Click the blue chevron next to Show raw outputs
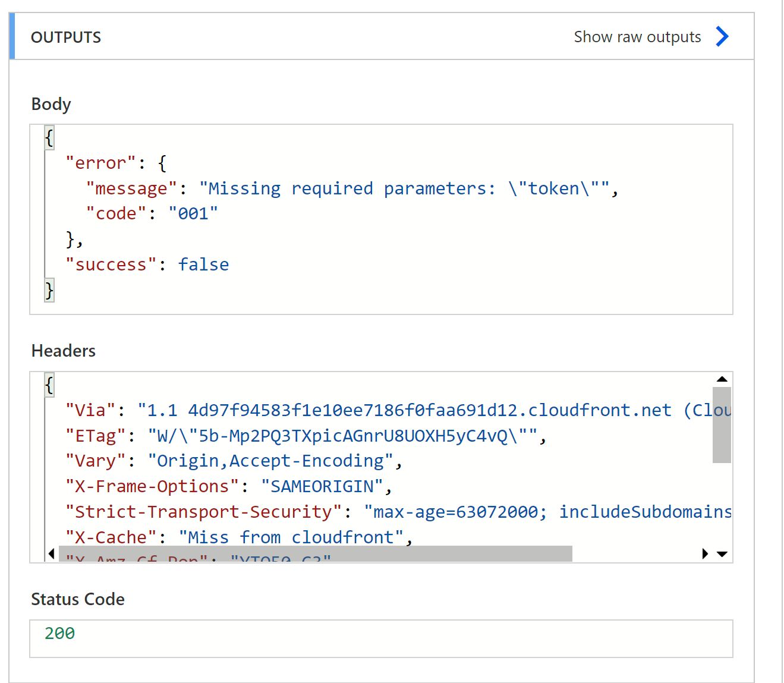The image size is (784, 683). pos(722,37)
